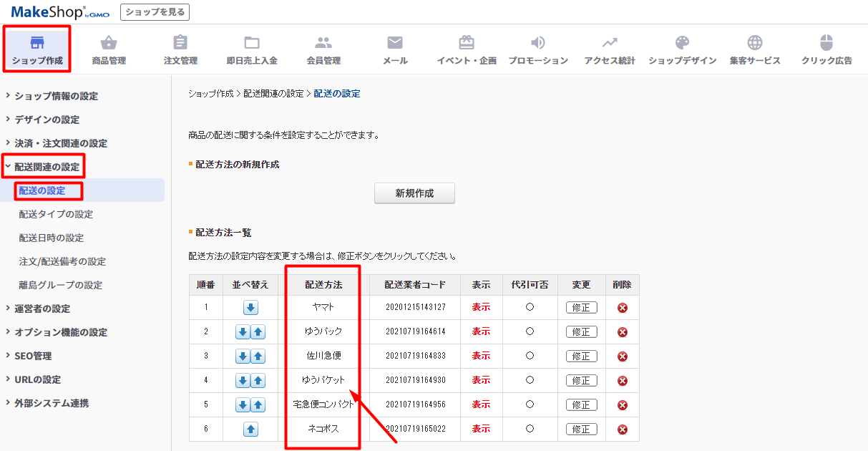
Task: Open イベント・企画 section
Action: point(467,49)
